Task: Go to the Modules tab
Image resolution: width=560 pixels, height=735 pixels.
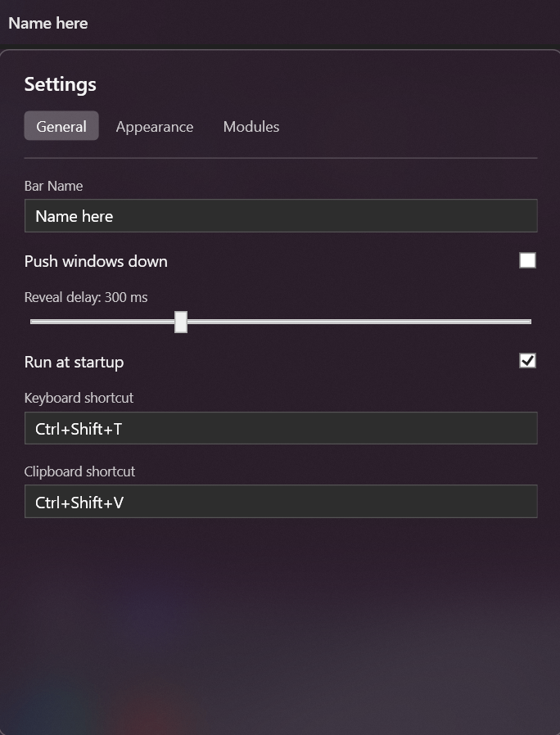Action: tap(251, 127)
